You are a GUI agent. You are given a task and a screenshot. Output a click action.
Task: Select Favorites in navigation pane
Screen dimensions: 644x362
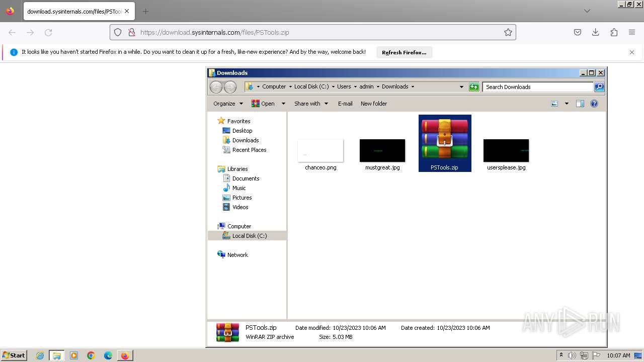[238, 121]
